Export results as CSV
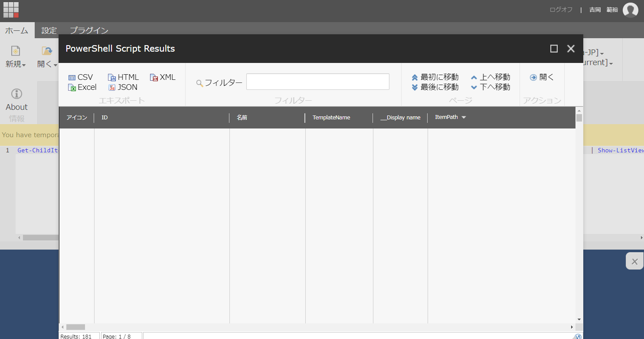The width and height of the screenshot is (644, 339). (81, 77)
